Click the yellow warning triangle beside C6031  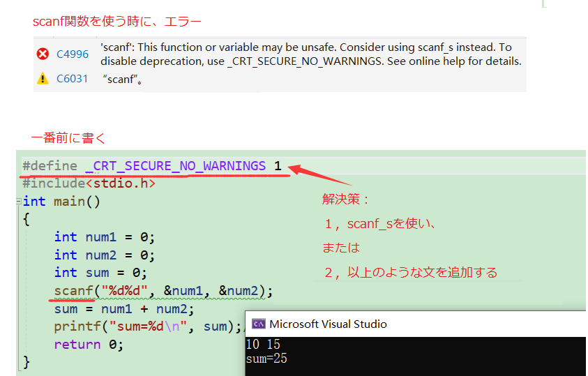pos(43,79)
